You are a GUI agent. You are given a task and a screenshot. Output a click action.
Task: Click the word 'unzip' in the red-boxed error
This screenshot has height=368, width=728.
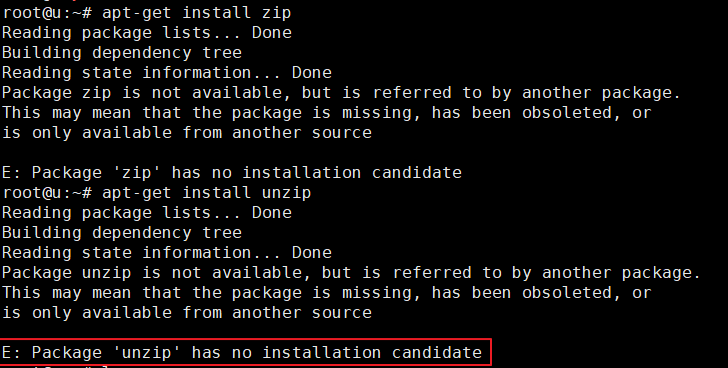click(147, 353)
